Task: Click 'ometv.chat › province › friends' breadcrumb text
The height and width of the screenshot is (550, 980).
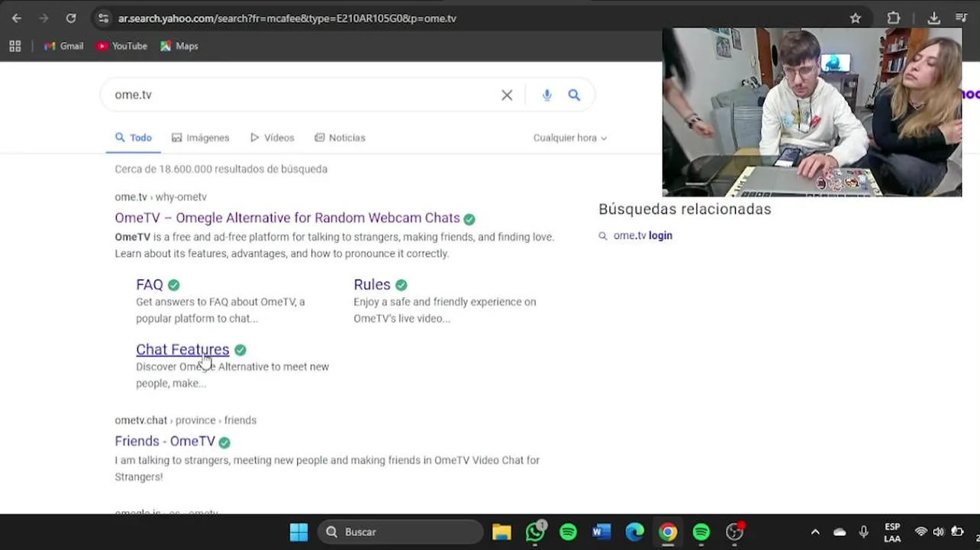Action: pos(185,420)
